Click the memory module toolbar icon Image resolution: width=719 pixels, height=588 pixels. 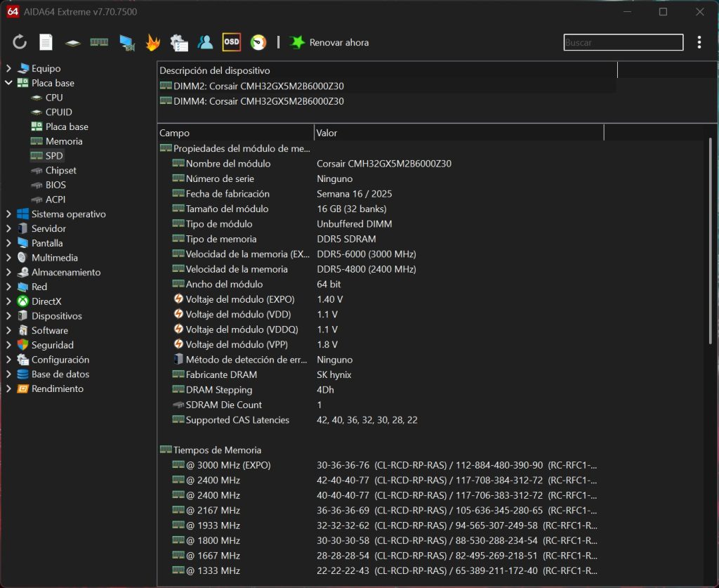click(x=99, y=42)
